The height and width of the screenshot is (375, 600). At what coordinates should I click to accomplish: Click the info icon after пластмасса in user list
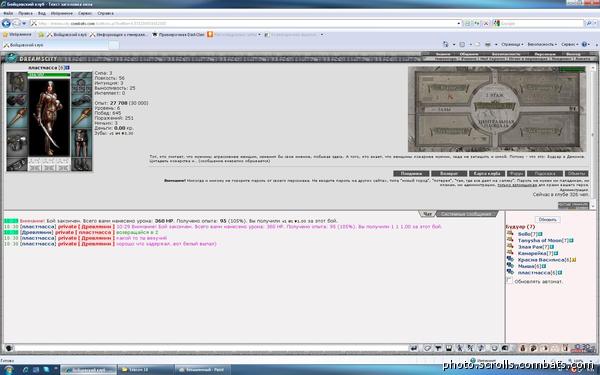tap(559, 273)
